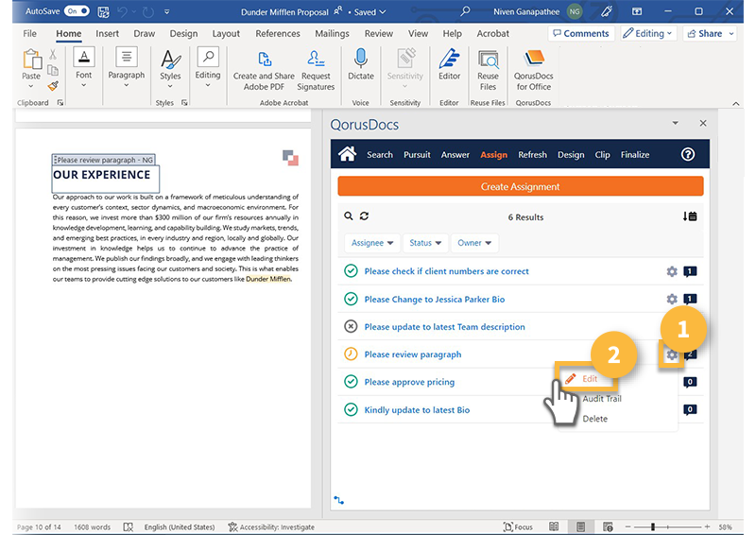Click the Create Assignment button
Screen dimensions: 756x535
(x=520, y=186)
